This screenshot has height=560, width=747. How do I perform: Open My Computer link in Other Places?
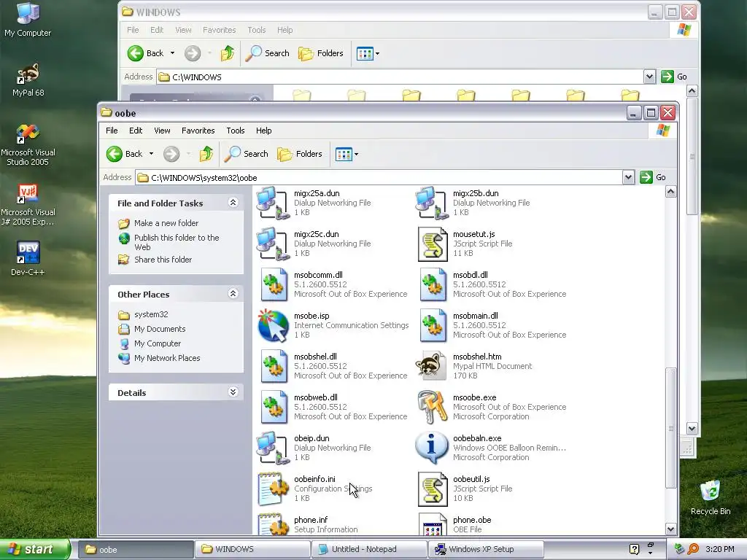coord(158,343)
